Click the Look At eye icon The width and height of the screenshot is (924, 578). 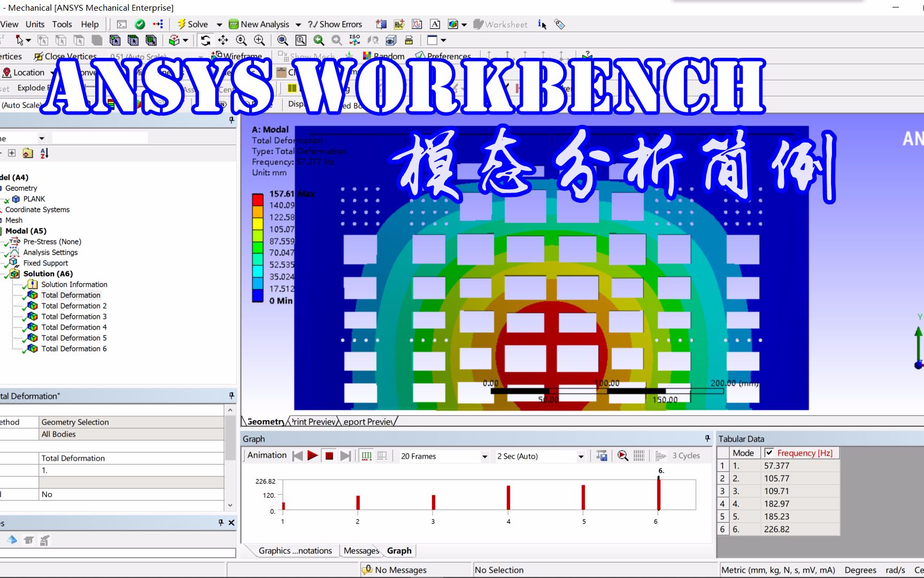(391, 40)
